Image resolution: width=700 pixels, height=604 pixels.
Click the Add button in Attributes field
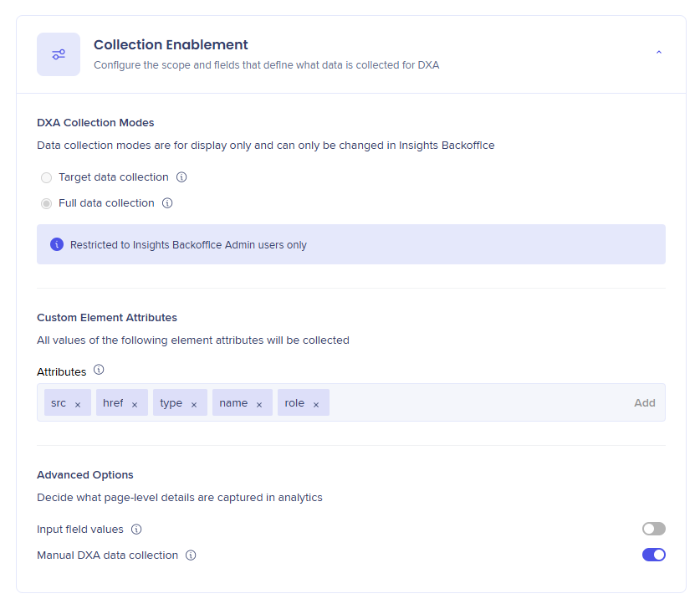pos(644,402)
